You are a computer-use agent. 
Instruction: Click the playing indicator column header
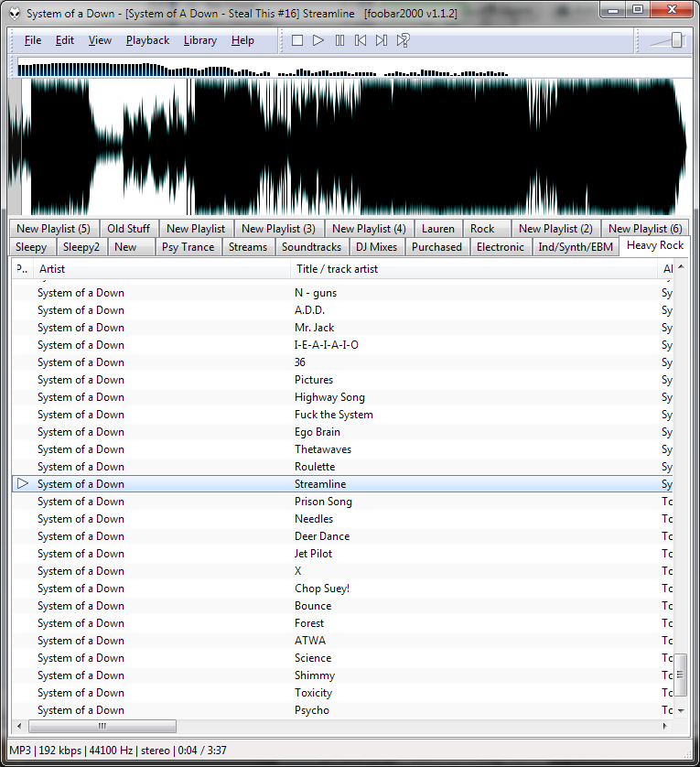click(23, 269)
